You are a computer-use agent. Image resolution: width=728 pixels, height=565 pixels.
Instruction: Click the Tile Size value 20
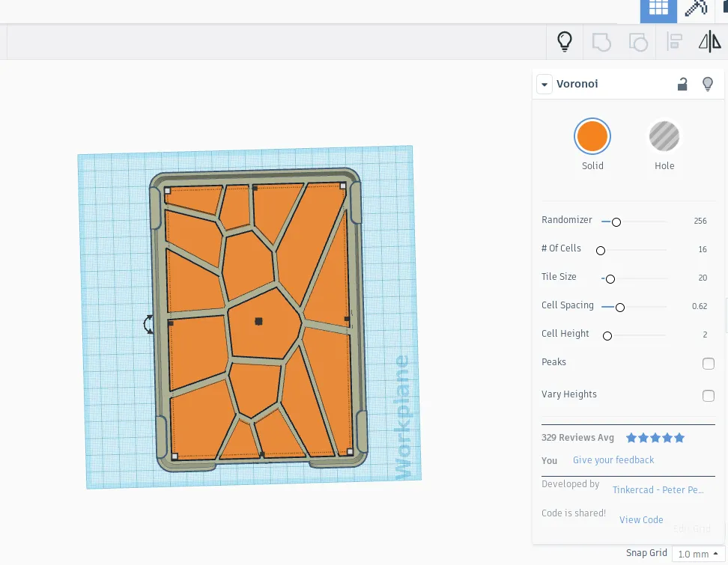703,278
